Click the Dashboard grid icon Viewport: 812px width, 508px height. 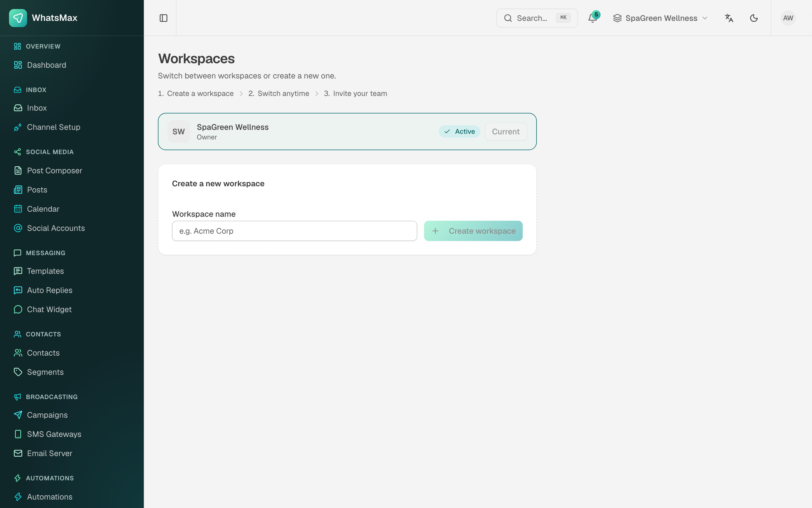[x=18, y=65]
